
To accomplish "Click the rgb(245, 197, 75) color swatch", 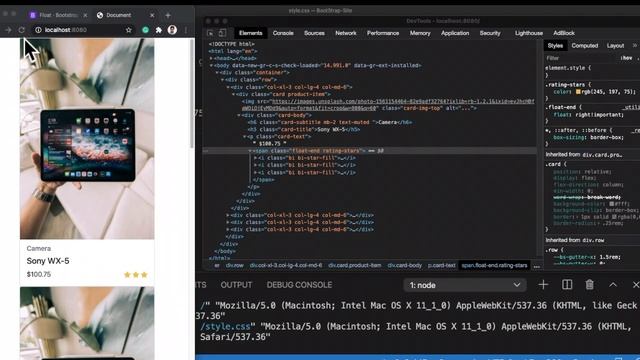I will point(578,92).
